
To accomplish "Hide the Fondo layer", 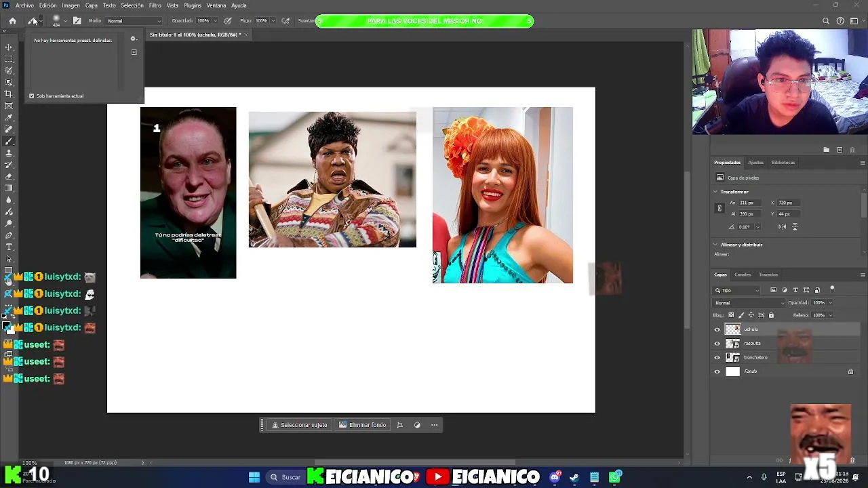I will [717, 371].
